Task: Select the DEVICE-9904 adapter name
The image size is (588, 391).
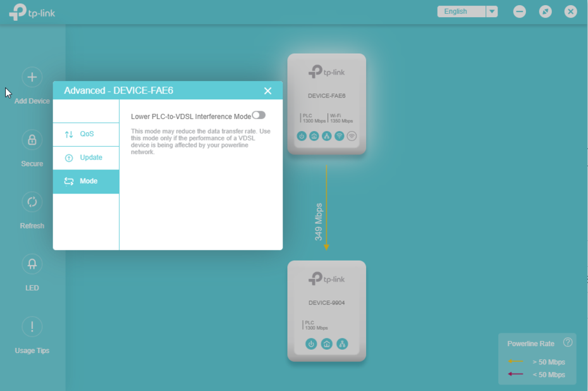Action: coord(327,303)
